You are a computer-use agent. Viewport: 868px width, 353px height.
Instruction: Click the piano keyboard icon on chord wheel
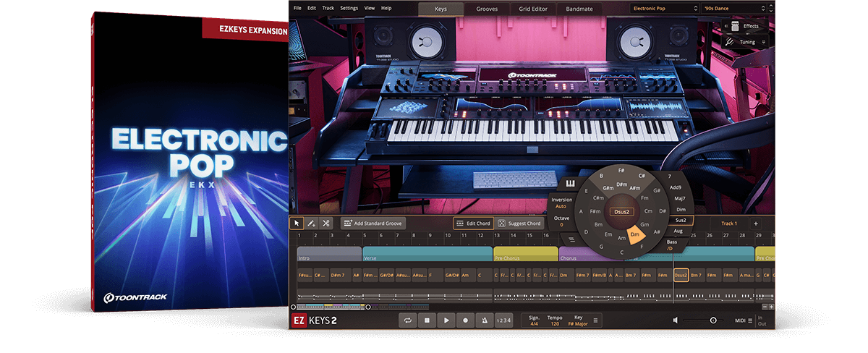tap(570, 183)
